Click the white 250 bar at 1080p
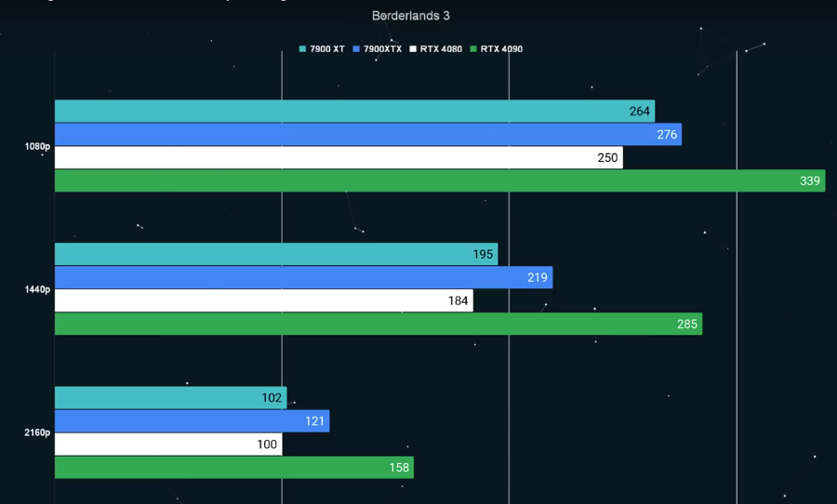Image resolution: width=837 pixels, height=504 pixels. 339,157
